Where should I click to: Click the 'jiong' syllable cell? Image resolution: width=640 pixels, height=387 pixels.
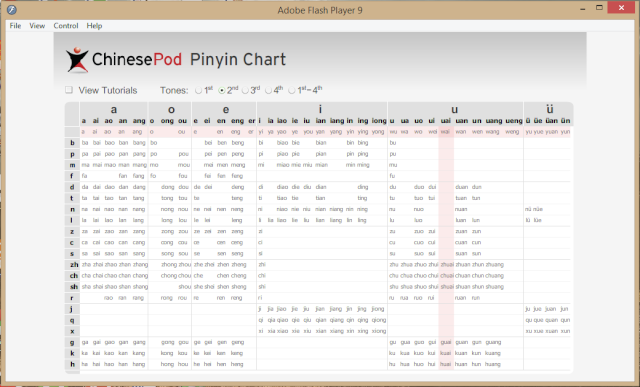pos(378,309)
